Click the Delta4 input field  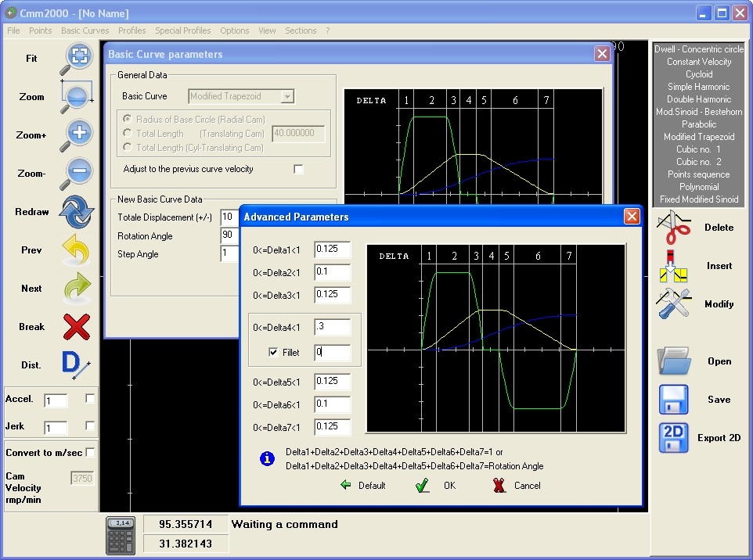333,327
